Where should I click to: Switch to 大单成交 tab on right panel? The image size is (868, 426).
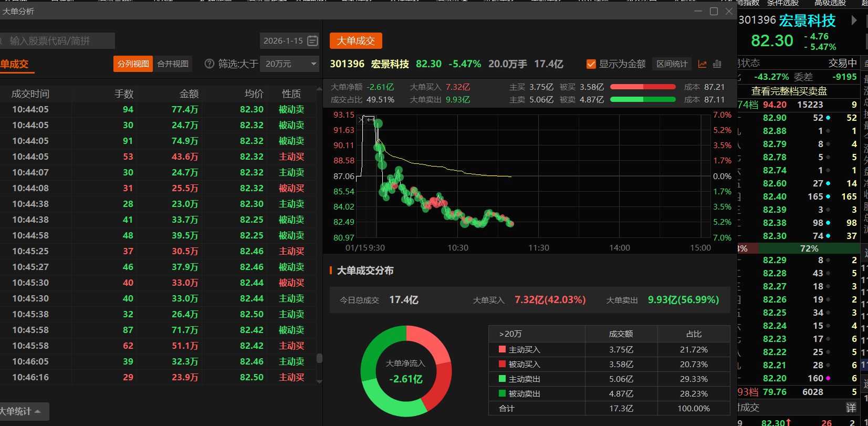355,40
